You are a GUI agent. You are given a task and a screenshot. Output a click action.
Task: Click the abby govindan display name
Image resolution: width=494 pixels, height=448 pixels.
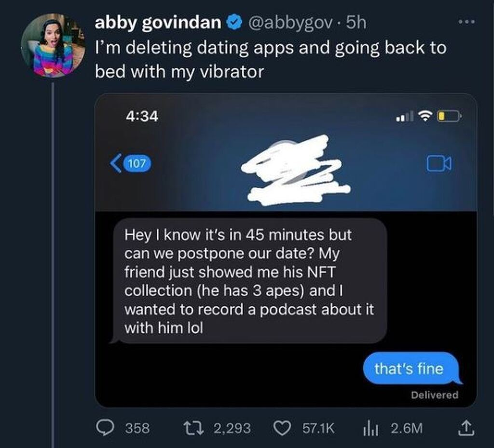(x=158, y=23)
